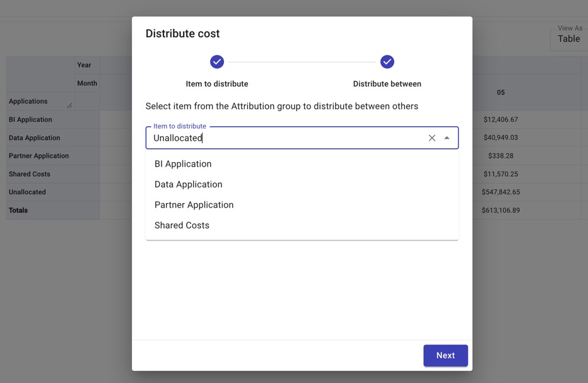Pick Partner Application from the dropdown list
Screen dimensions: 588x383
point(194,205)
